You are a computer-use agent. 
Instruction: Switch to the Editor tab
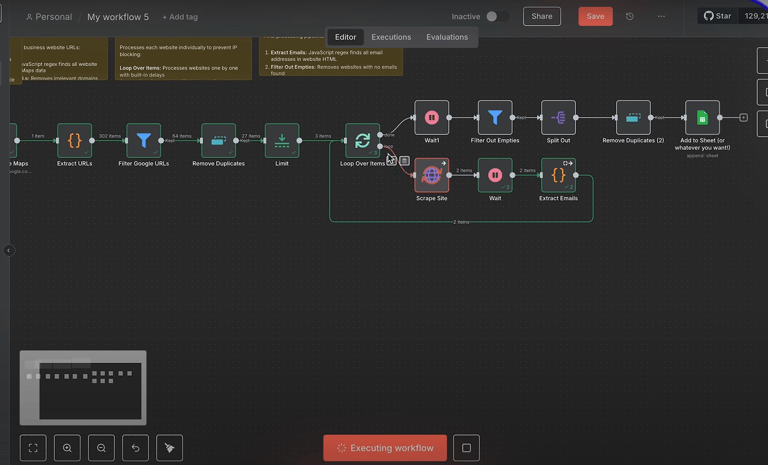coord(345,37)
